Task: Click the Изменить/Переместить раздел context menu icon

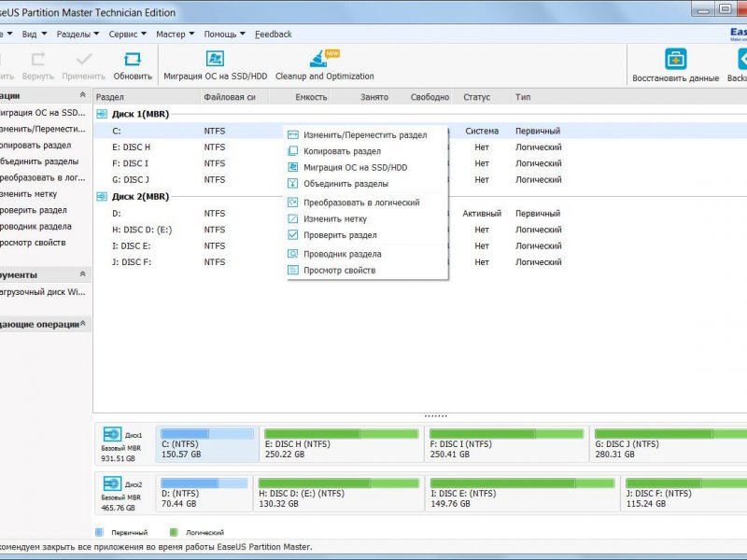Action: pos(293,135)
